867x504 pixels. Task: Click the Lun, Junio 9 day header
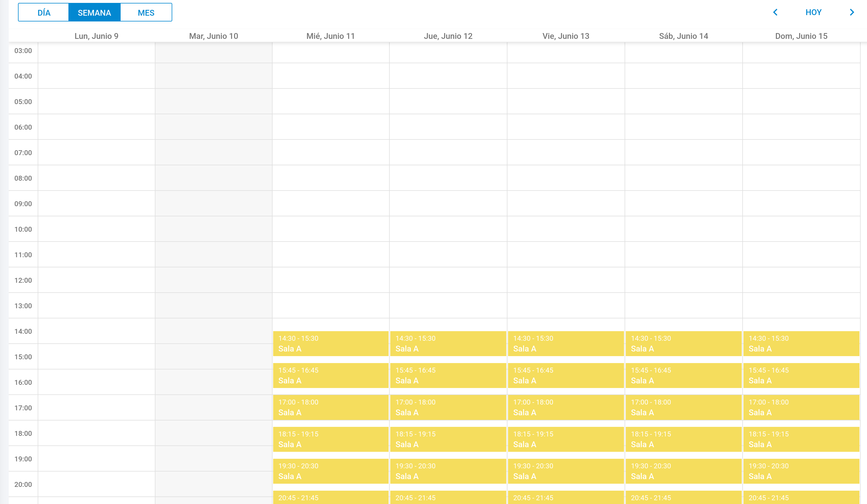click(96, 36)
